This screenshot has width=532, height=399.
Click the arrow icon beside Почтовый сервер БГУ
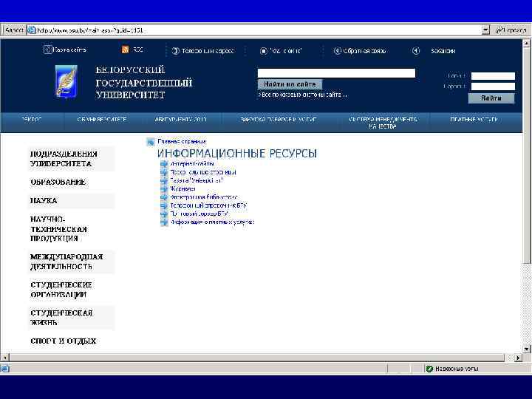[x=164, y=214]
